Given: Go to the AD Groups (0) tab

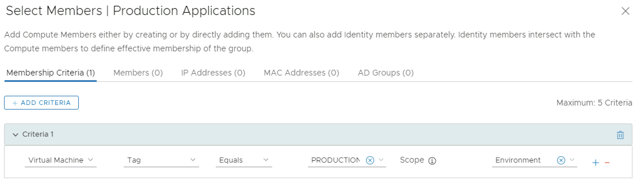Looking at the screenshot, I should click(x=386, y=73).
